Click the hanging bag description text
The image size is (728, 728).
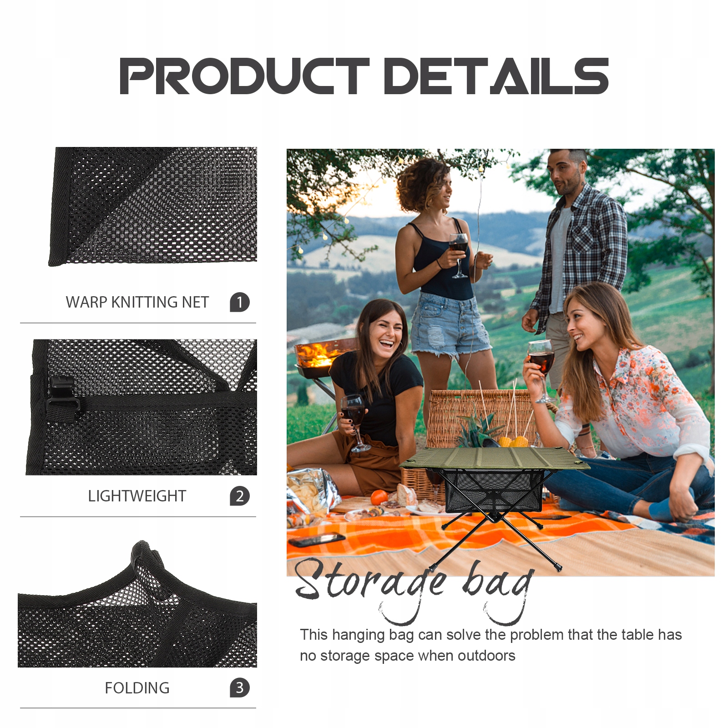490,645
